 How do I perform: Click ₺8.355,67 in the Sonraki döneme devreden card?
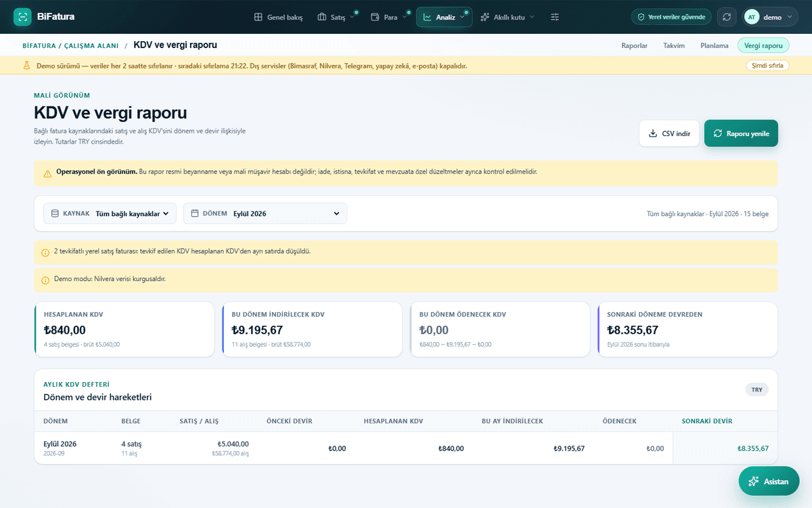[633, 330]
